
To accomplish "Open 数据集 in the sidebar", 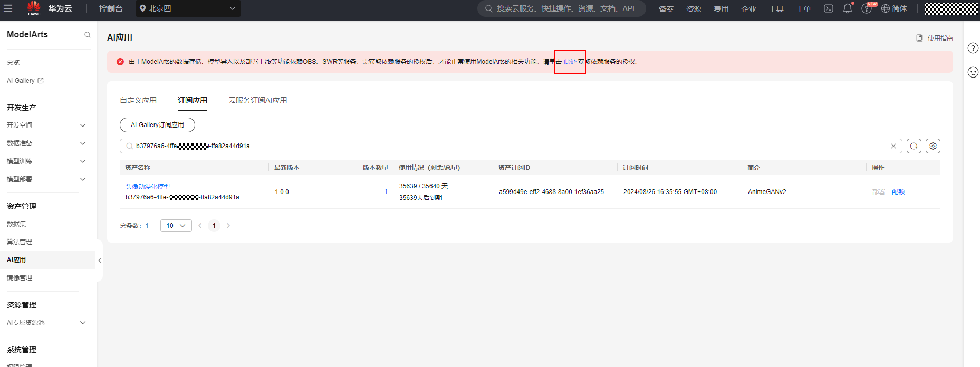I will 16,224.
